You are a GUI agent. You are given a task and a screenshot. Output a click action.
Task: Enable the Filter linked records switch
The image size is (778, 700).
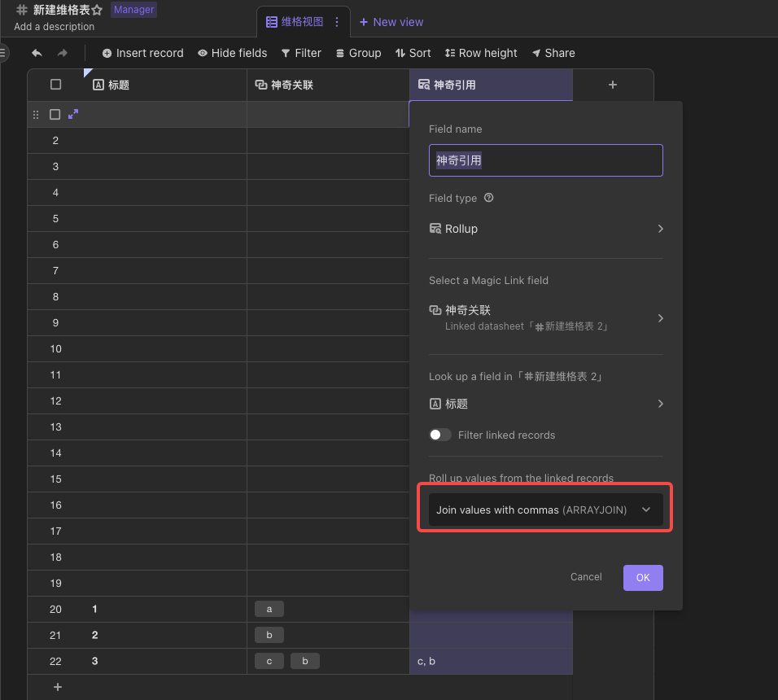click(439, 435)
